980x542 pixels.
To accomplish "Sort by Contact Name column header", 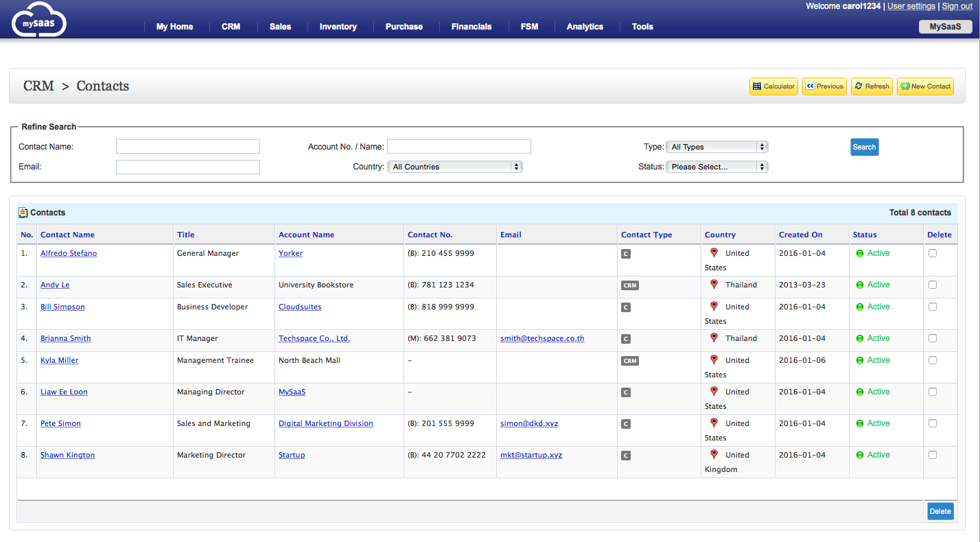I will pos(67,235).
